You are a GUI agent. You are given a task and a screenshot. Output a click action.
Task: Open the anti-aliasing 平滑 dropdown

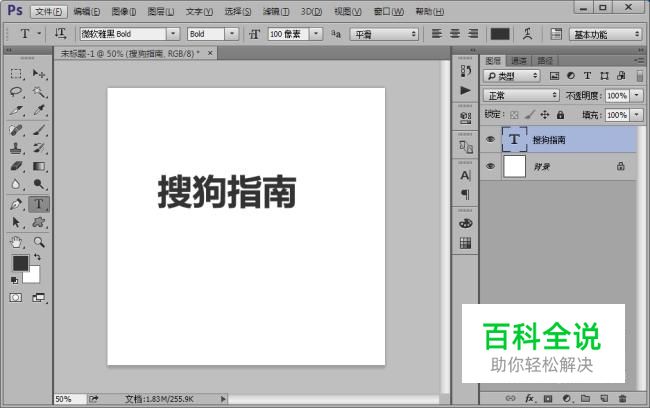384,34
